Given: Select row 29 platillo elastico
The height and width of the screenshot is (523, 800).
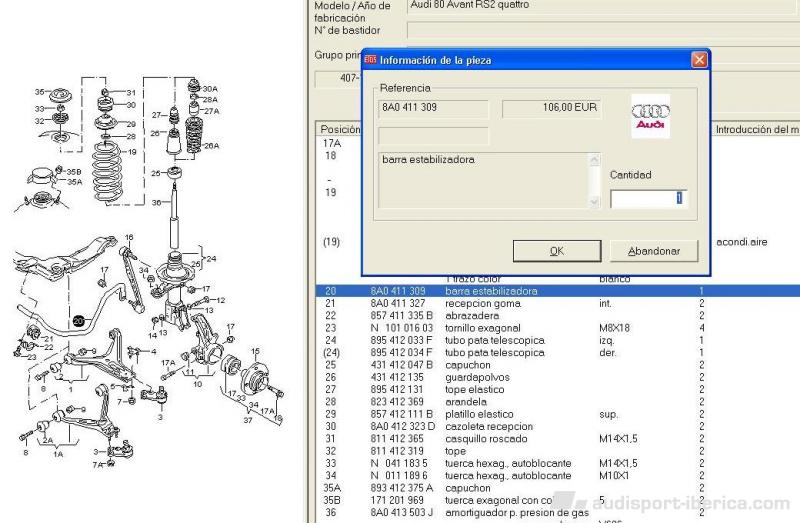Looking at the screenshot, I should (x=558, y=414).
